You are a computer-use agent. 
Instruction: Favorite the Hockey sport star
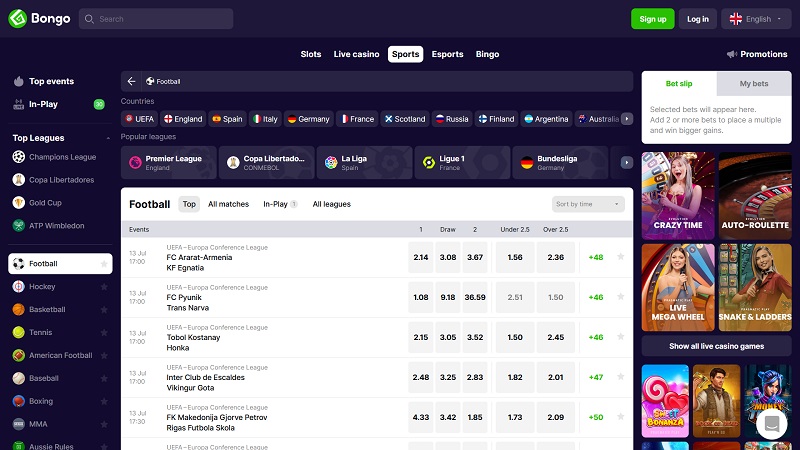104,287
